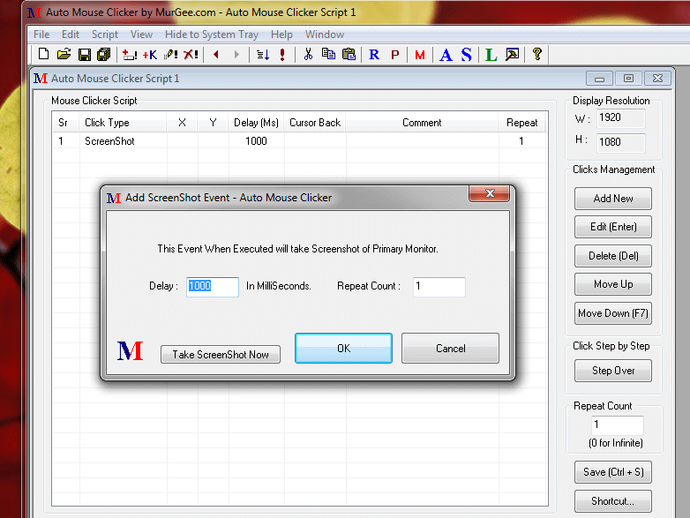Click the red left arrow toolbar icon
The image size is (690, 518).
tap(216, 55)
